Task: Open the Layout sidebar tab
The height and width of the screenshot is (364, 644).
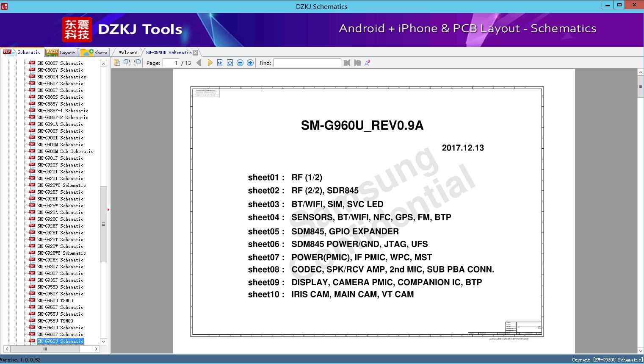Action: 61,53
